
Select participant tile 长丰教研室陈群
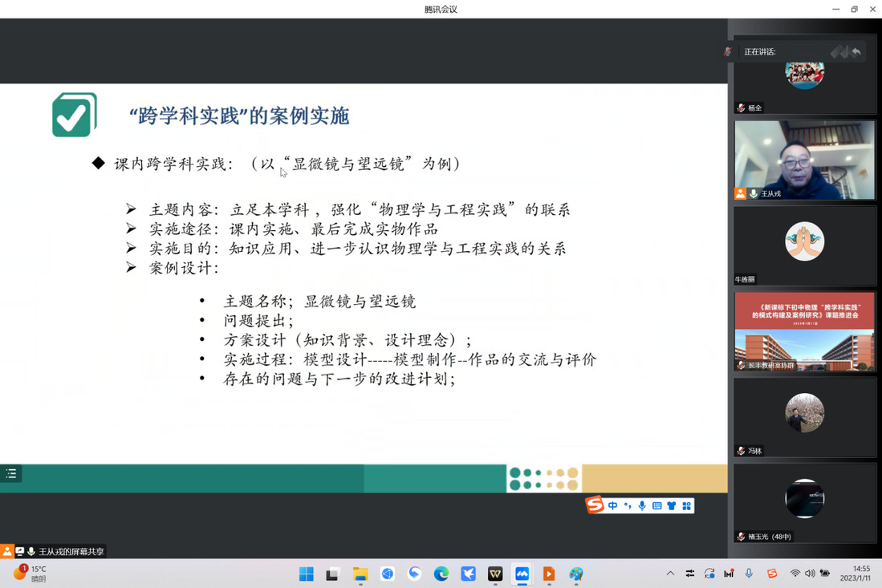804,331
